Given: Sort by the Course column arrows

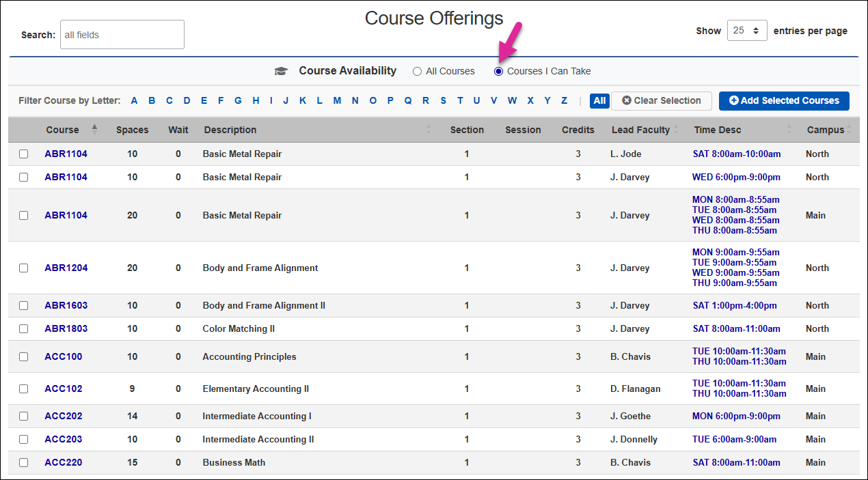Looking at the screenshot, I should click(x=94, y=129).
